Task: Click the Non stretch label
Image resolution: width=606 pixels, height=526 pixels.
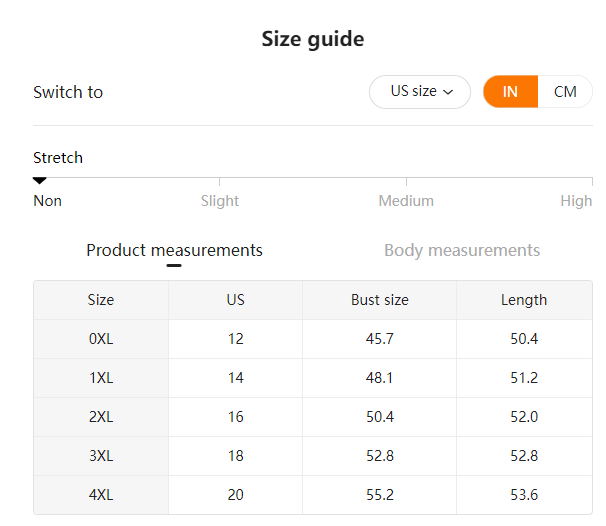Action: pyautogui.click(x=48, y=201)
